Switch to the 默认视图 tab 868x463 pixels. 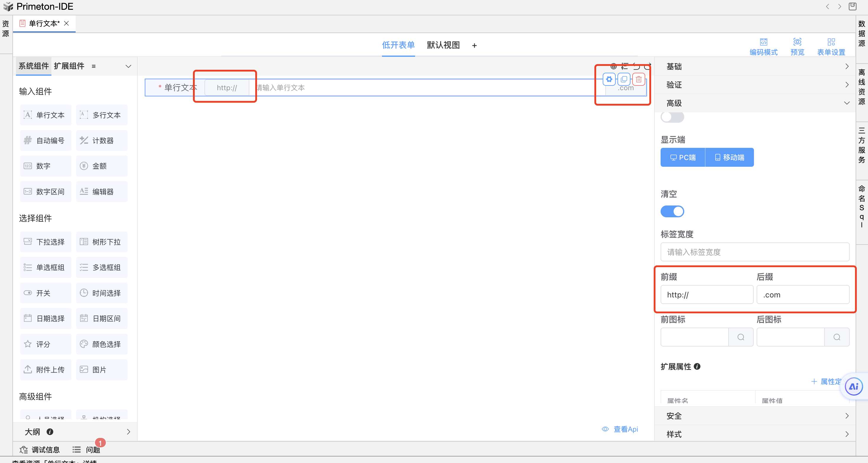(x=443, y=45)
